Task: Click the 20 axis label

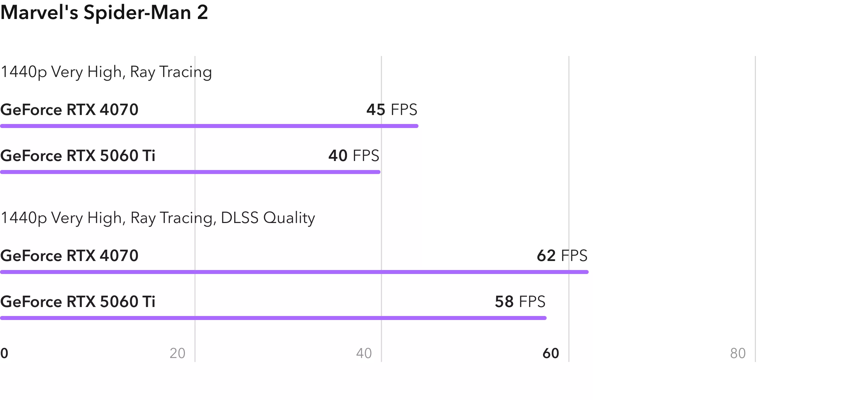Action: click(x=178, y=353)
